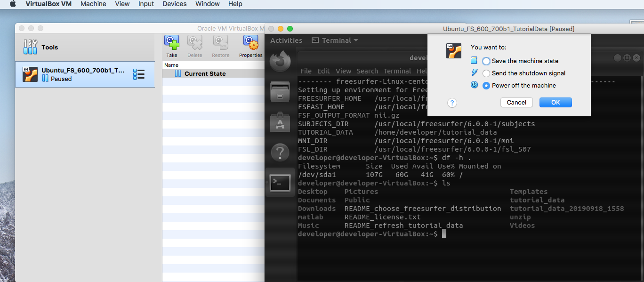Click the Delete snapshot icon
644x282 pixels.
194,43
